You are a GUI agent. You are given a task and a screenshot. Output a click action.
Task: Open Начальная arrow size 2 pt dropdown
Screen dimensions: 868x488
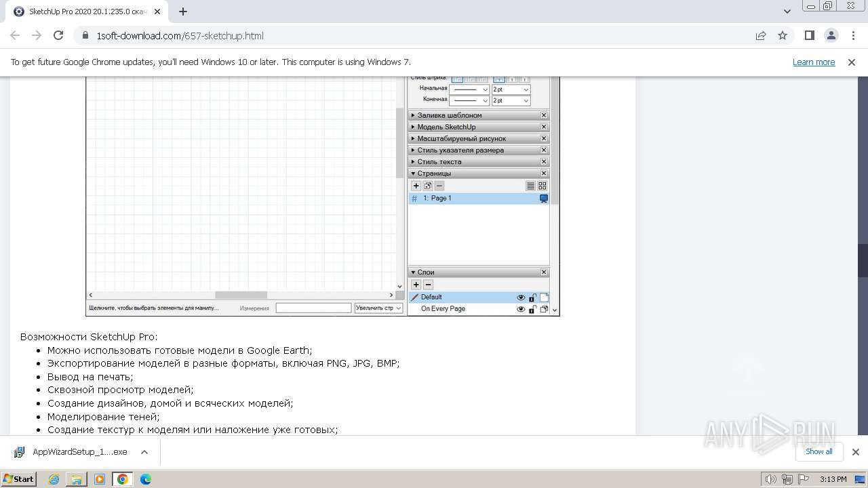pos(511,89)
